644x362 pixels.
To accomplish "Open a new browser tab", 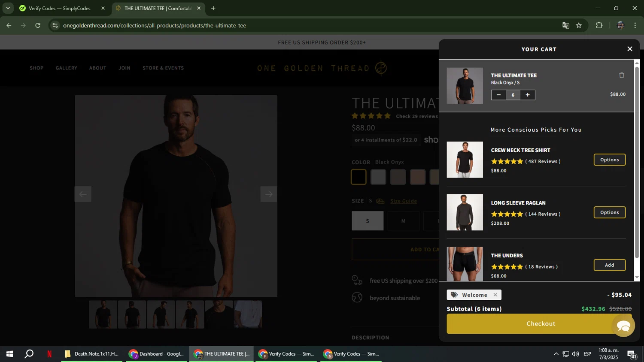I will click(213, 8).
